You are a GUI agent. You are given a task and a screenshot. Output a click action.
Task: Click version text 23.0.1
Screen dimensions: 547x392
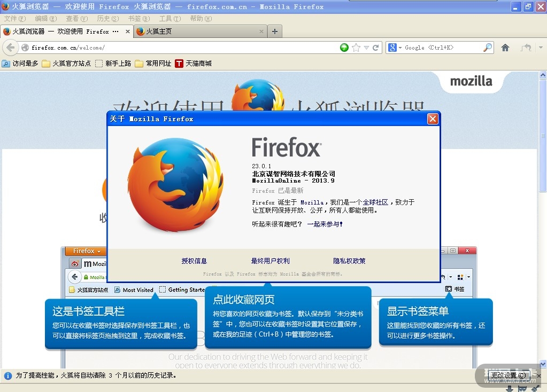pyautogui.click(x=261, y=166)
